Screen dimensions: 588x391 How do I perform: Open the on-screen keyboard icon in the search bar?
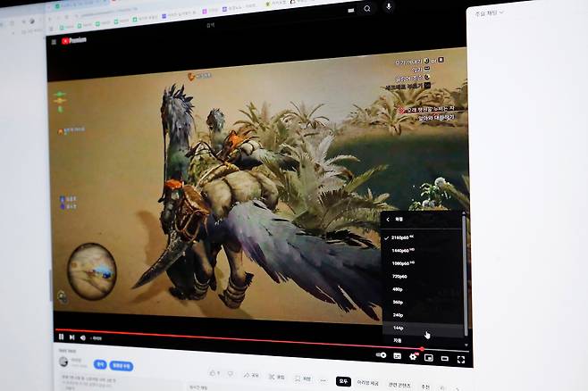click(351, 11)
